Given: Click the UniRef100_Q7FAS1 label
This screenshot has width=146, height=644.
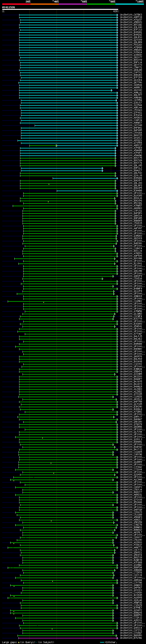Looking at the screenshot, I should click(x=131, y=113).
